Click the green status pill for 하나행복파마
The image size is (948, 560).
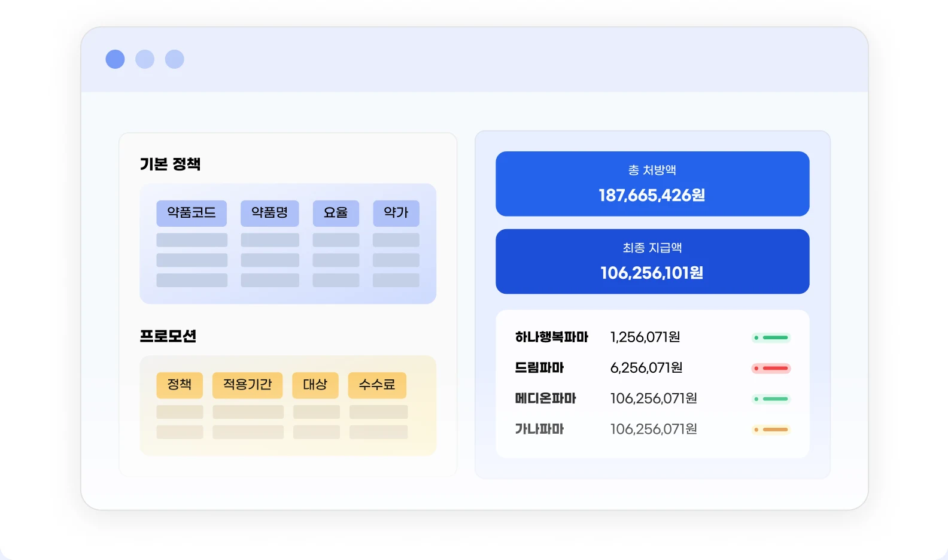click(x=771, y=337)
